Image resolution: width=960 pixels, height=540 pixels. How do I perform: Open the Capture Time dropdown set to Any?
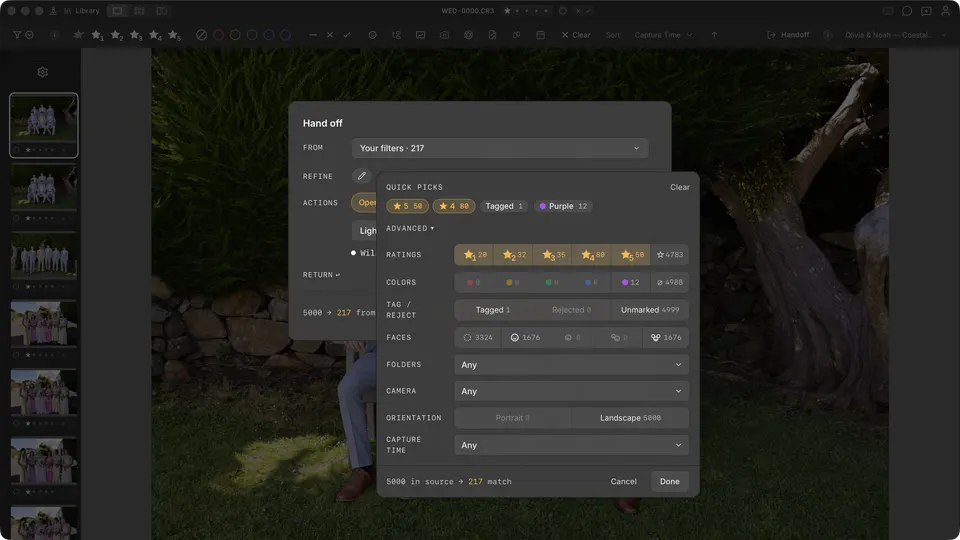coord(571,445)
